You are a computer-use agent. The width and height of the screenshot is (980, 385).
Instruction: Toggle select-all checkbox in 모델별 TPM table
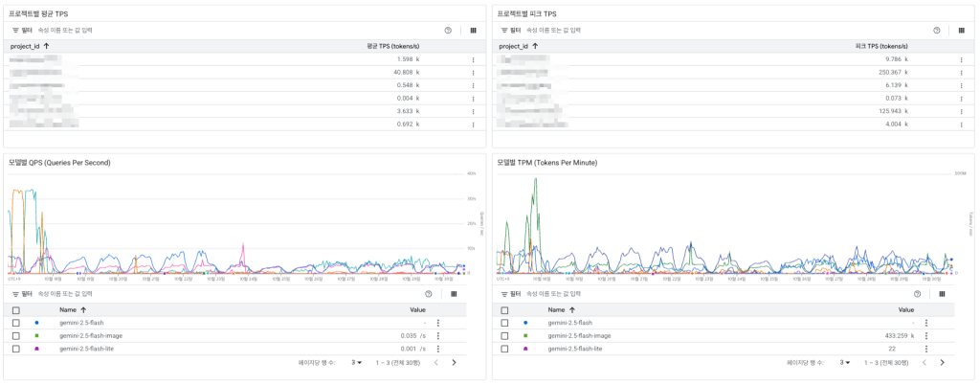click(x=504, y=310)
